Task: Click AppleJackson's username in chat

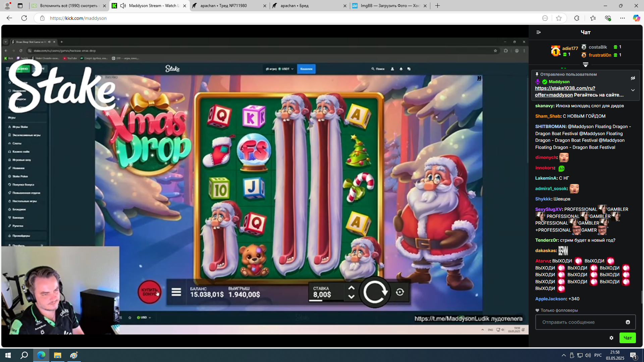Action: pyautogui.click(x=550, y=299)
